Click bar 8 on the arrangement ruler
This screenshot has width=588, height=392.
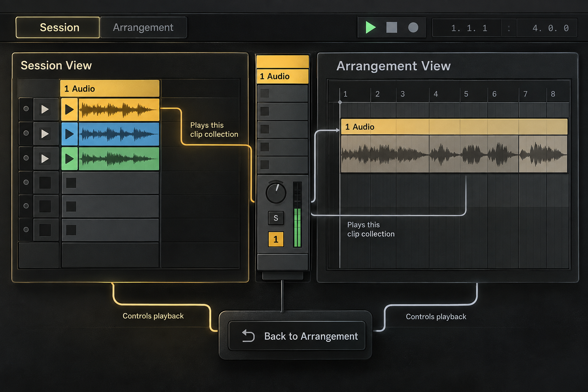(x=553, y=94)
